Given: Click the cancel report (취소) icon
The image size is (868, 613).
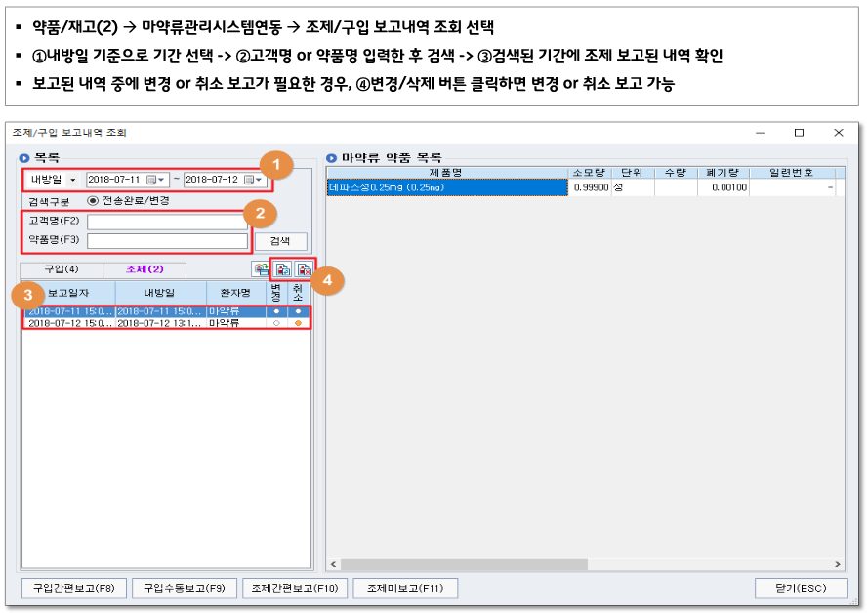Looking at the screenshot, I should (304, 270).
